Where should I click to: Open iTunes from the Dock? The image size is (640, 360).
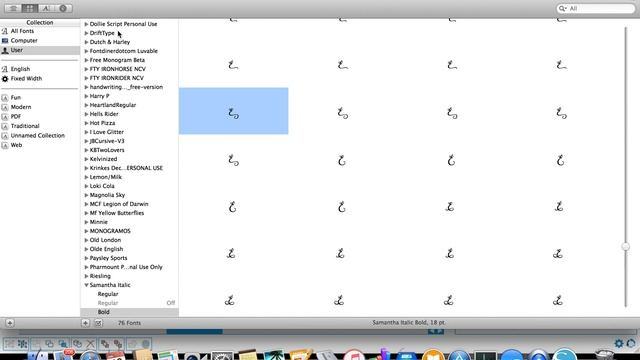point(354,355)
